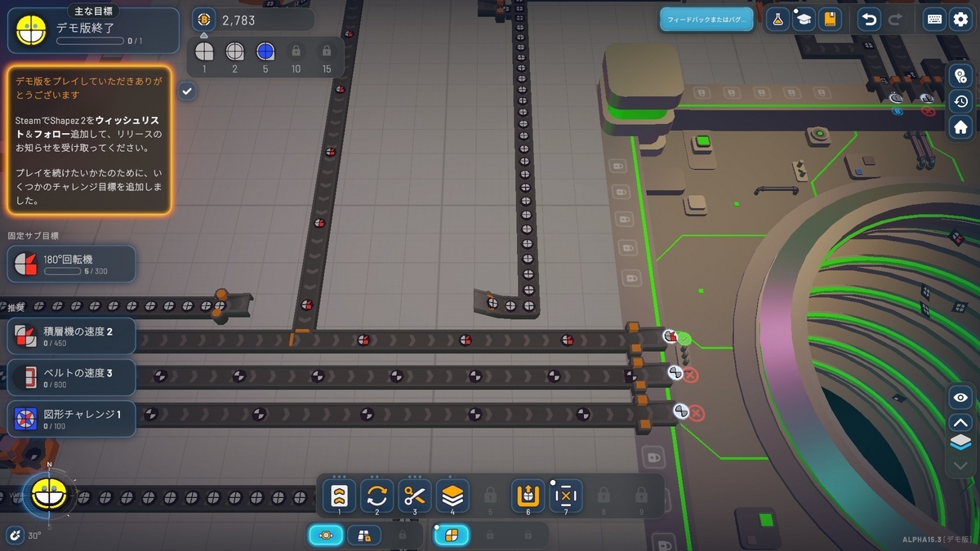The image size is (980, 551).
Task: Select the cutter scissors tool slot 3
Action: pyautogui.click(x=415, y=495)
